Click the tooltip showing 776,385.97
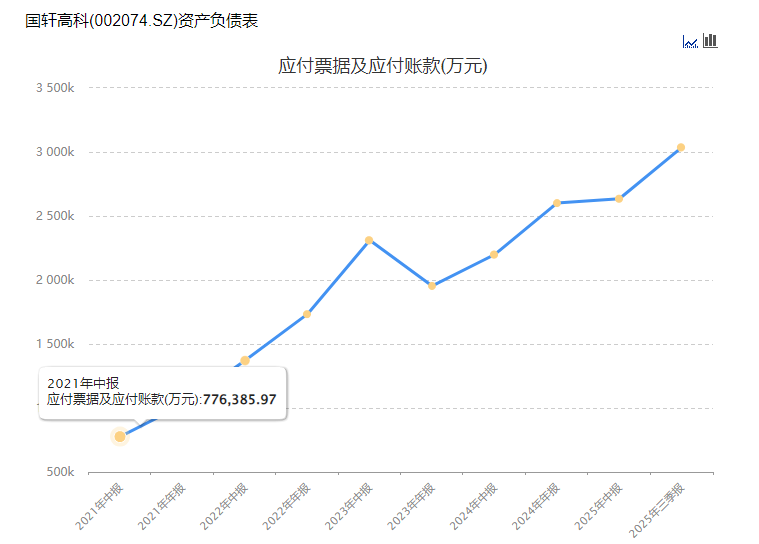 [163, 392]
